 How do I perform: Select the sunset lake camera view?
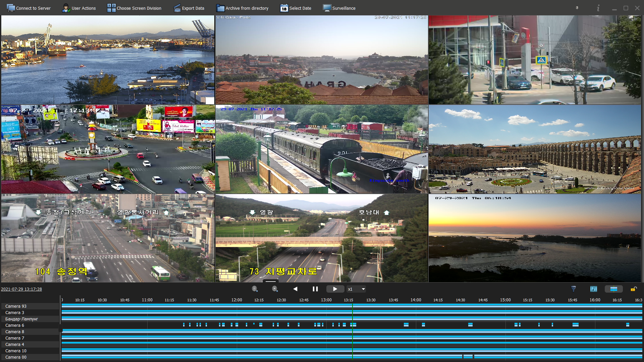[535, 238]
